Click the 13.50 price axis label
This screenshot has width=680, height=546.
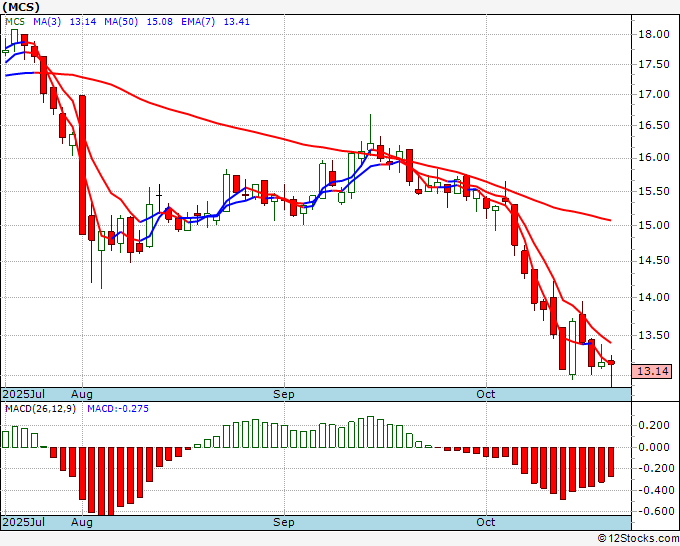654,335
